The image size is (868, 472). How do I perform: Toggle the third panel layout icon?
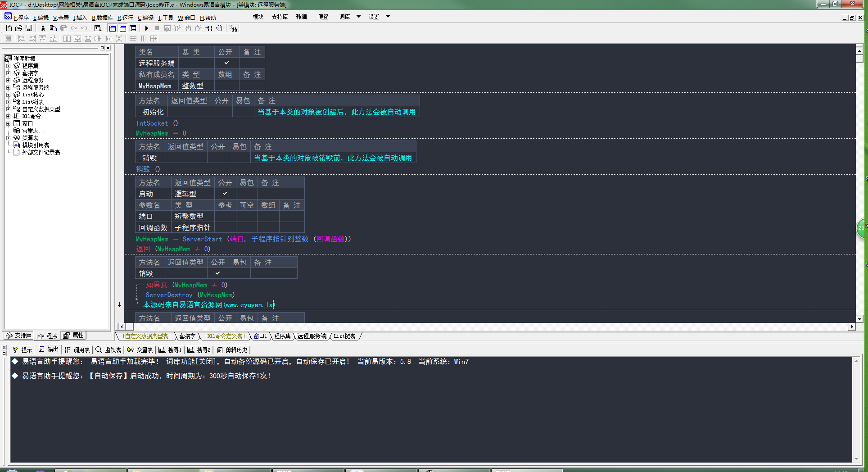pyautogui.click(x=133, y=28)
